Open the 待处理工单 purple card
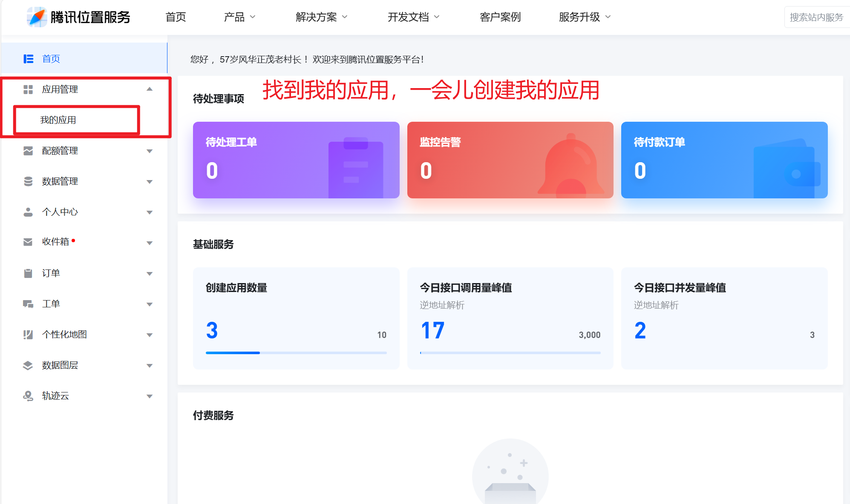Viewport: 850px width, 504px height. point(296,160)
